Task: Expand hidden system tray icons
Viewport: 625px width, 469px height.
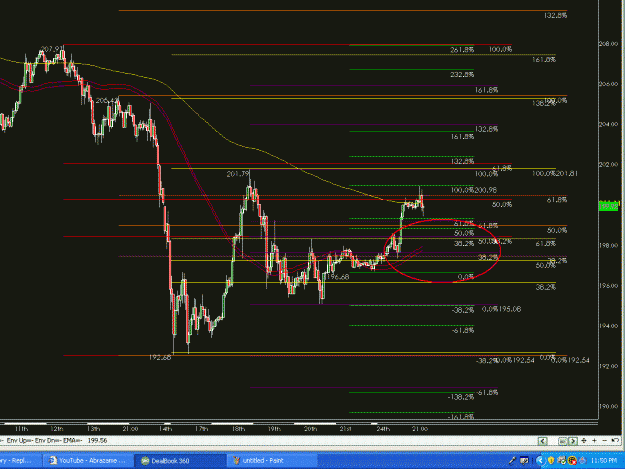Action: click(x=540, y=461)
